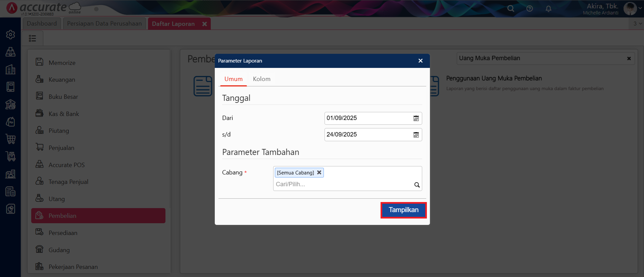Click the Dari date input field
The width and height of the screenshot is (644, 277).
click(x=367, y=118)
